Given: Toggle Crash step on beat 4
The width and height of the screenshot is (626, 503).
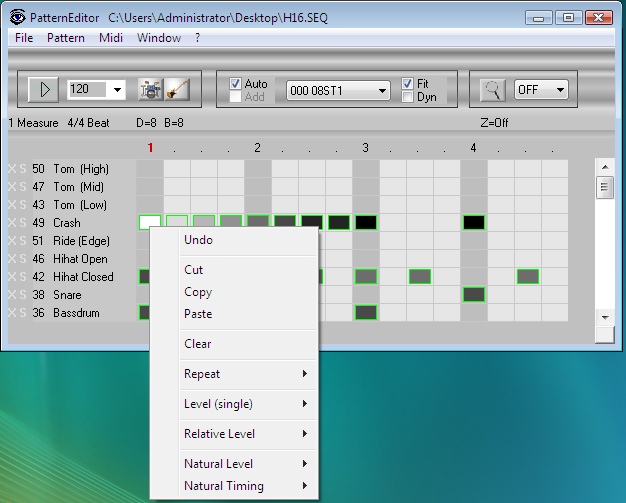Looking at the screenshot, I should click(474, 222).
